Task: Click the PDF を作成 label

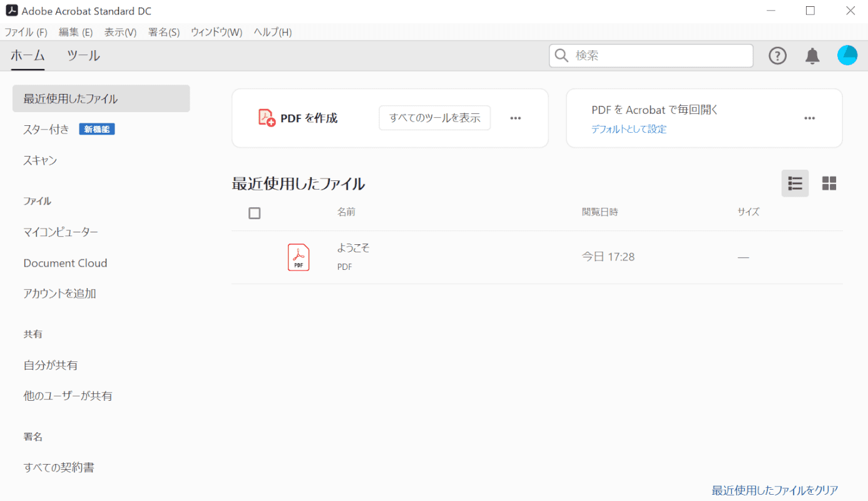Action: (309, 118)
